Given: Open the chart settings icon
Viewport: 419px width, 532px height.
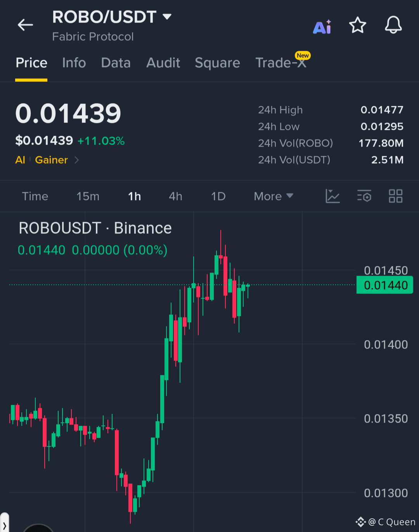Looking at the screenshot, I should 364,196.
